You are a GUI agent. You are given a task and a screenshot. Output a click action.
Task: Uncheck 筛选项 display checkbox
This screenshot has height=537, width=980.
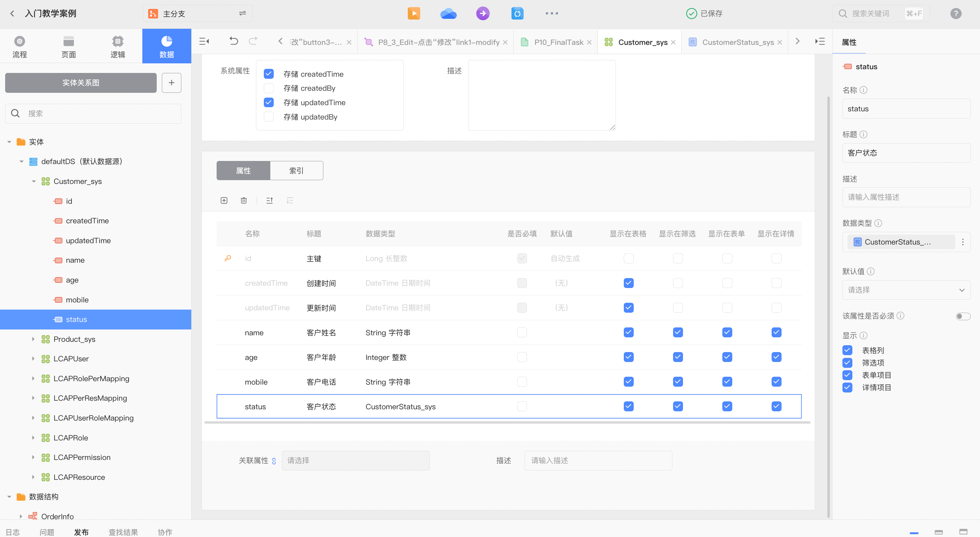[x=847, y=363]
